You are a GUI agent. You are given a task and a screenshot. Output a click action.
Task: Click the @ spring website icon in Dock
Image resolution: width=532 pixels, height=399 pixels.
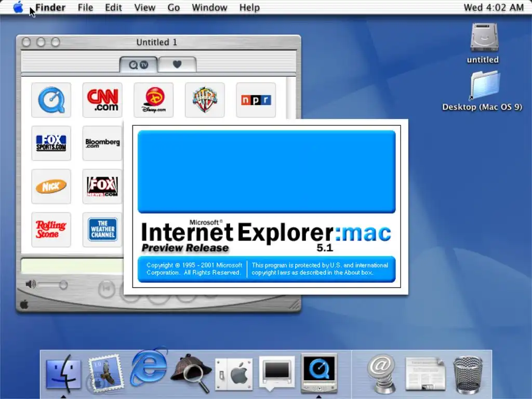coord(382,373)
